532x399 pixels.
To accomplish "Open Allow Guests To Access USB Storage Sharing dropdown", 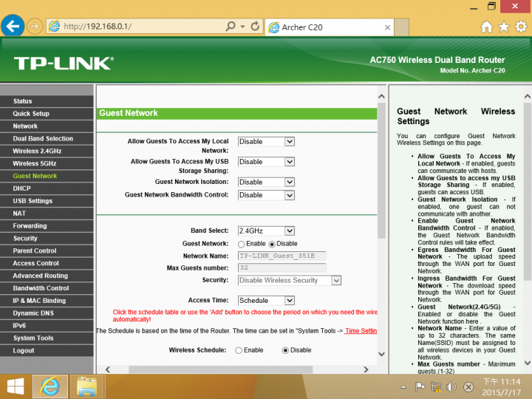I will click(x=266, y=162).
